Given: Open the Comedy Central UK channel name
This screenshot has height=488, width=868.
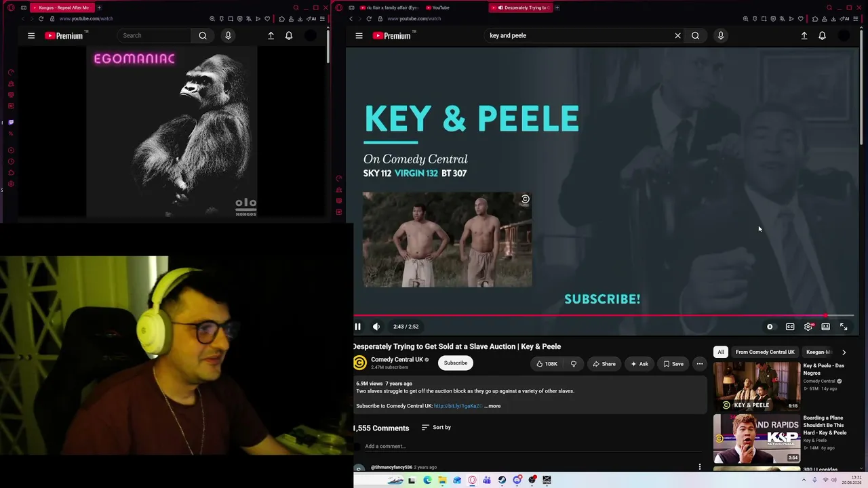Looking at the screenshot, I should pos(397,359).
